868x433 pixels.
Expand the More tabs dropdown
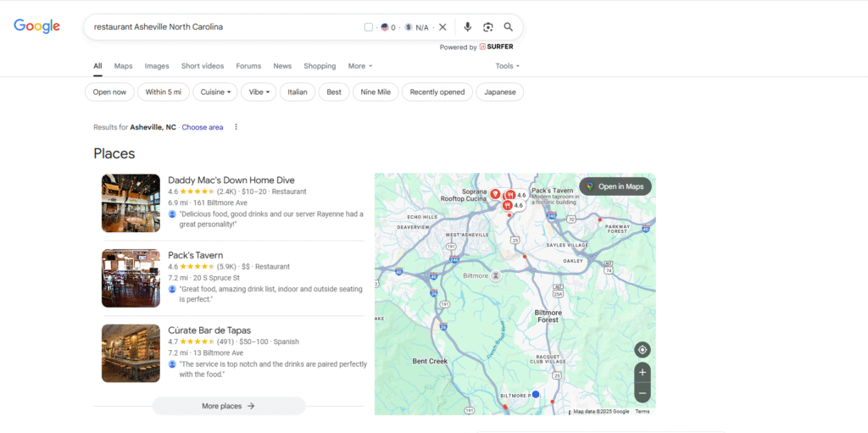click(360, 66)
